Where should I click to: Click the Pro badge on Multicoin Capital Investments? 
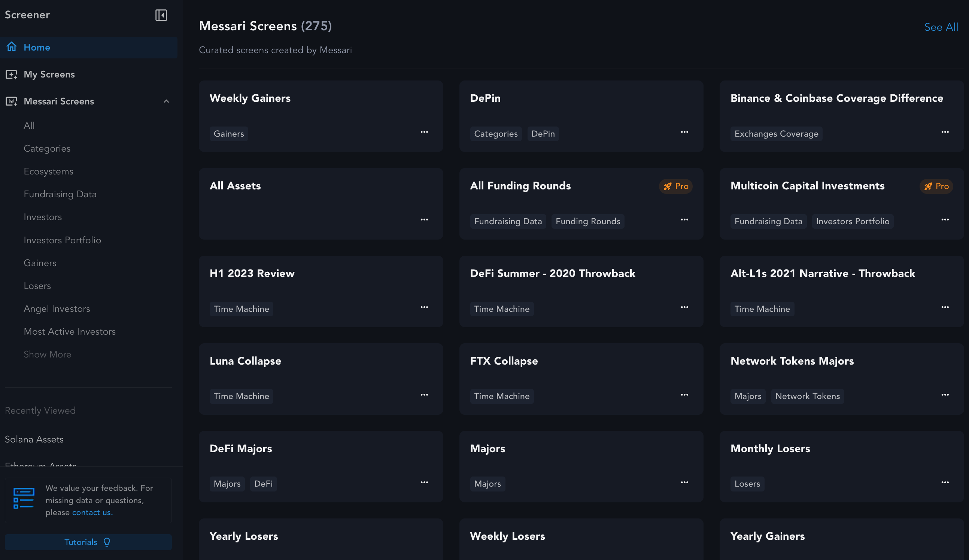[936, 186]
